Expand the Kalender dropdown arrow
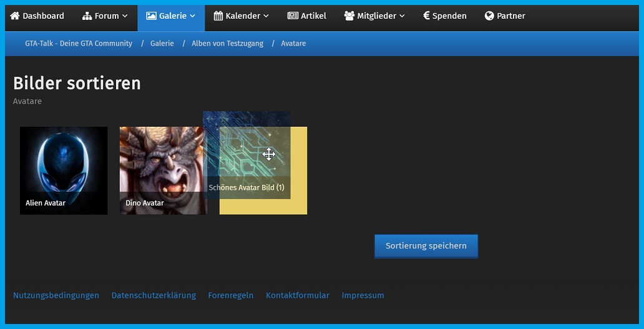 (266, 16)
